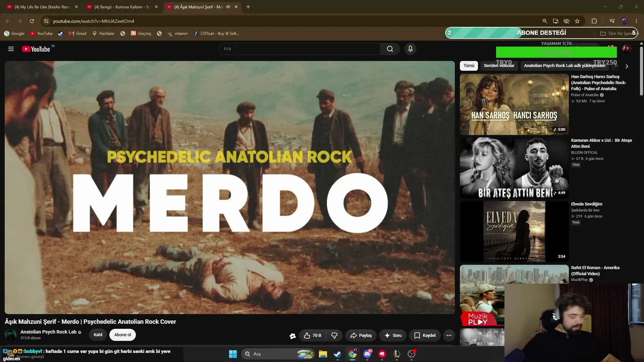Open the Rafet El Roman - Amerika video title
Viewport: 644px width, 362px height.
(x=595, y=270)
